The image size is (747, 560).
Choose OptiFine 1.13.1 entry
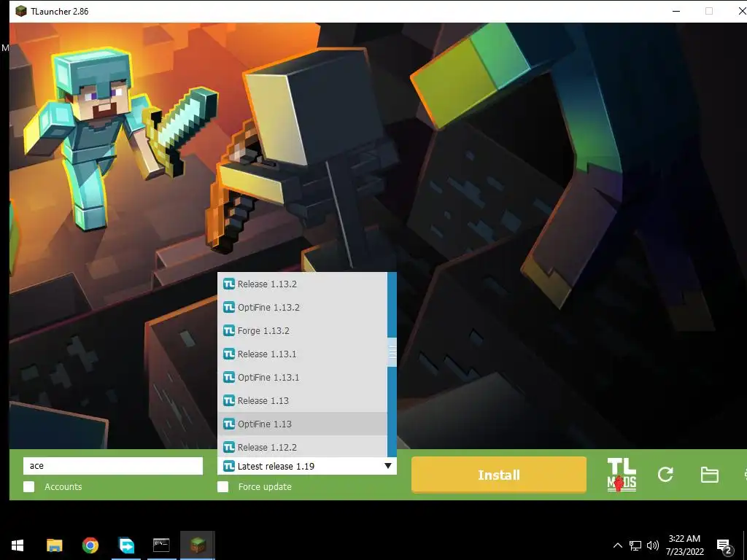[x=302, y=377]
